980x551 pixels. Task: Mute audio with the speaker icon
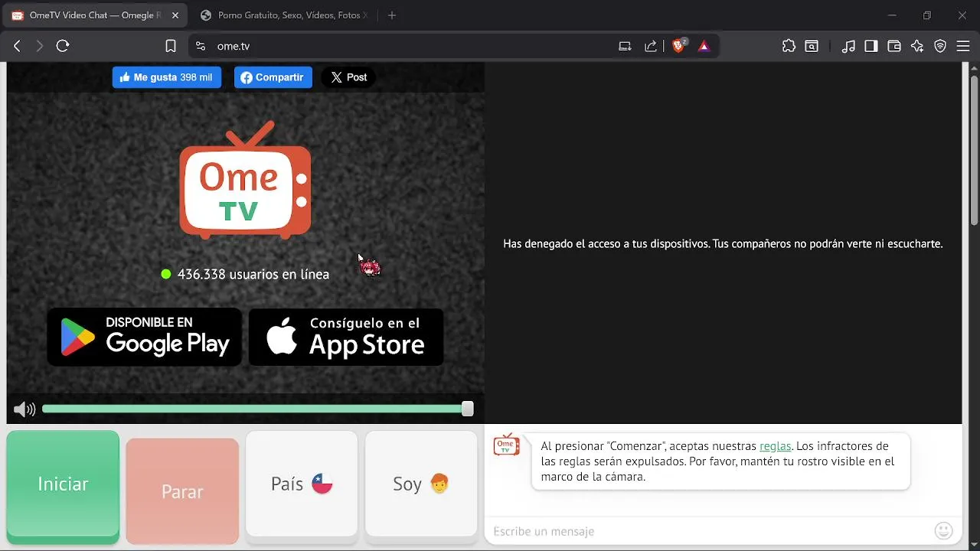tap(24, 409)
